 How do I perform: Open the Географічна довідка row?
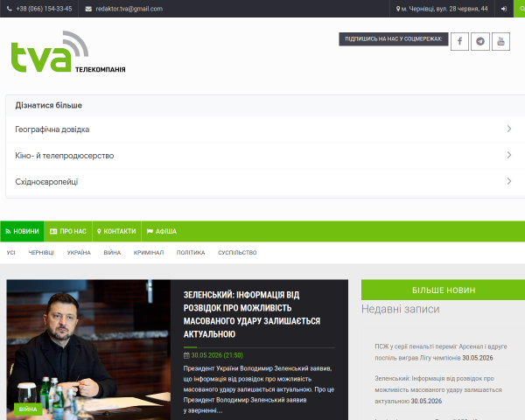265,129
